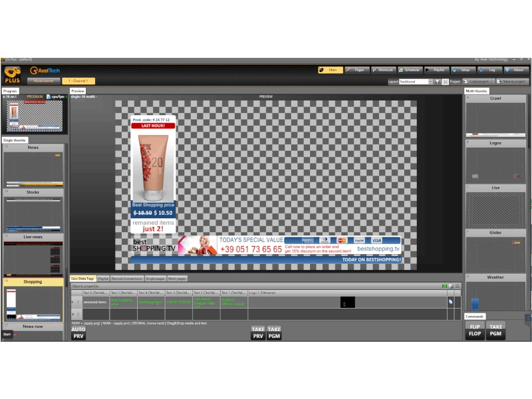
Task: Select the News now page header
Action: click(x=33, y=327)
